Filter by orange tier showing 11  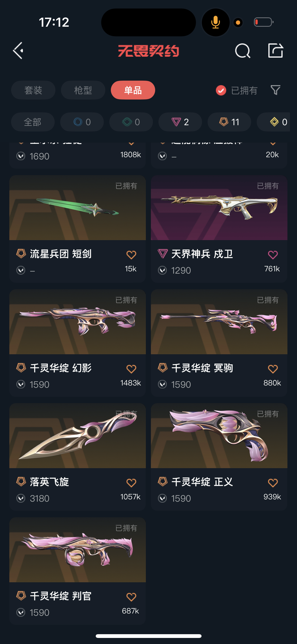(x=229, y=122)
